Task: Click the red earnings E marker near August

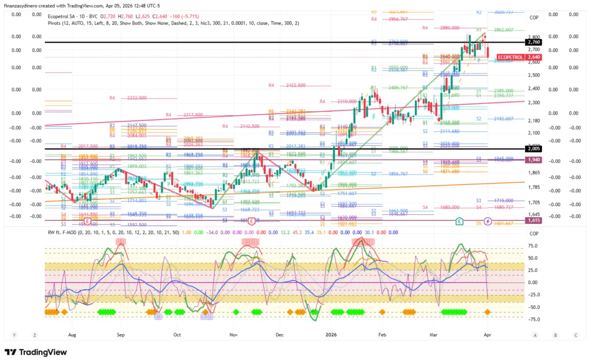Action: (88, 221)
